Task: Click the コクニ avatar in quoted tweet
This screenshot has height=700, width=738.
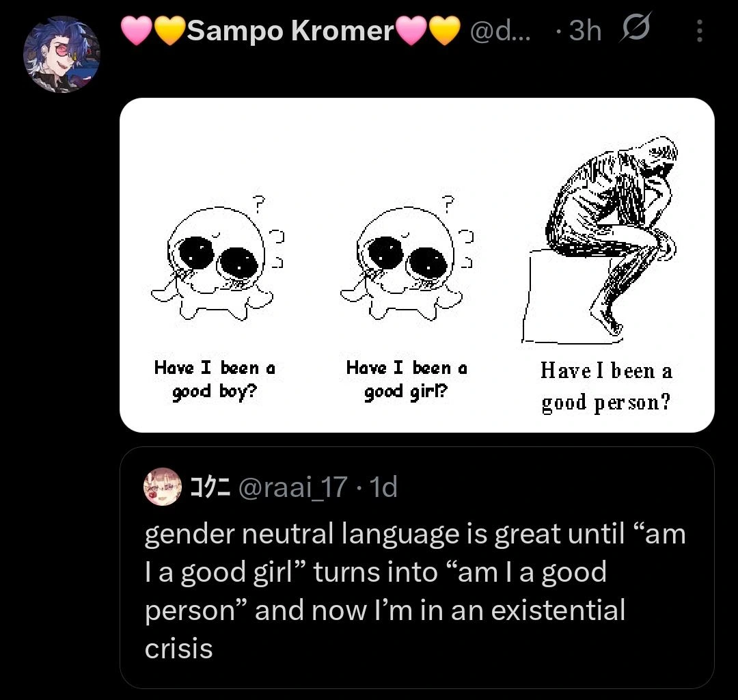Action: point(161,487)
